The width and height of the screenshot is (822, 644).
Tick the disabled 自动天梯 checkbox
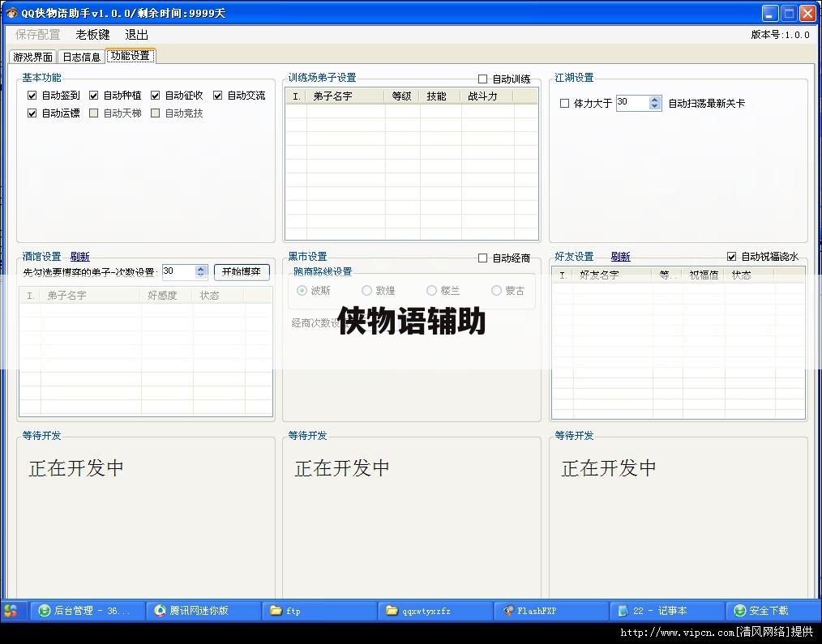[94, 113]
